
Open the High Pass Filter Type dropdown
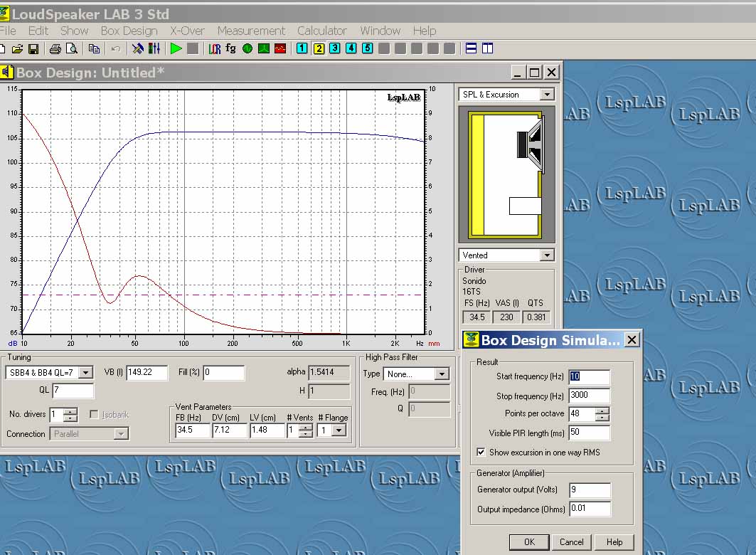(442, 374)
